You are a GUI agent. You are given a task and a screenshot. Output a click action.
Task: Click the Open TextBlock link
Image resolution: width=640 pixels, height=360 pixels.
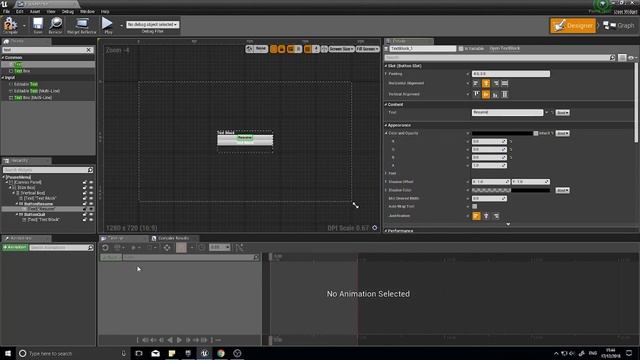[504, 49]
